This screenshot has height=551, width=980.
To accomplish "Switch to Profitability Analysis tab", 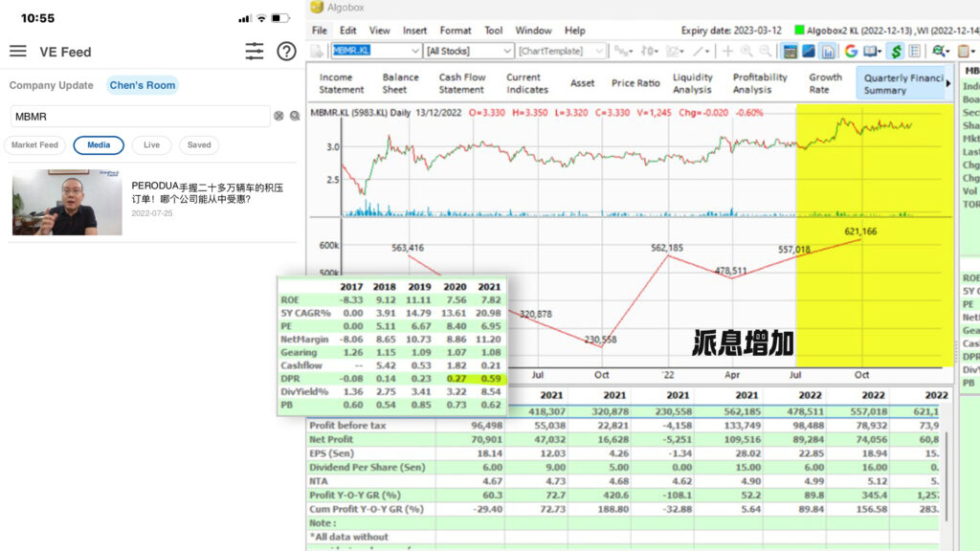I will pos(760,83).
